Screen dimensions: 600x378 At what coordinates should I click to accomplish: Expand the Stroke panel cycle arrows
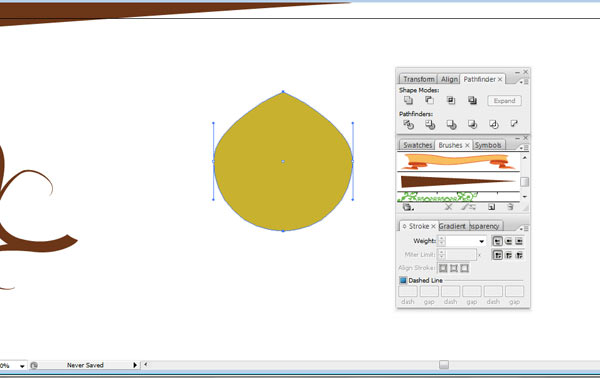coord(404,226)
